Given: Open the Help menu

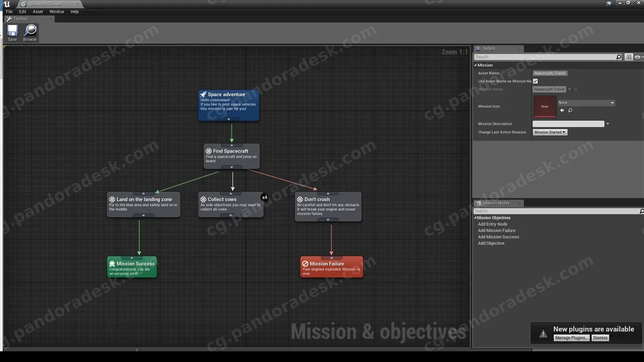Looking at the screenshot, I should point(74,12).
